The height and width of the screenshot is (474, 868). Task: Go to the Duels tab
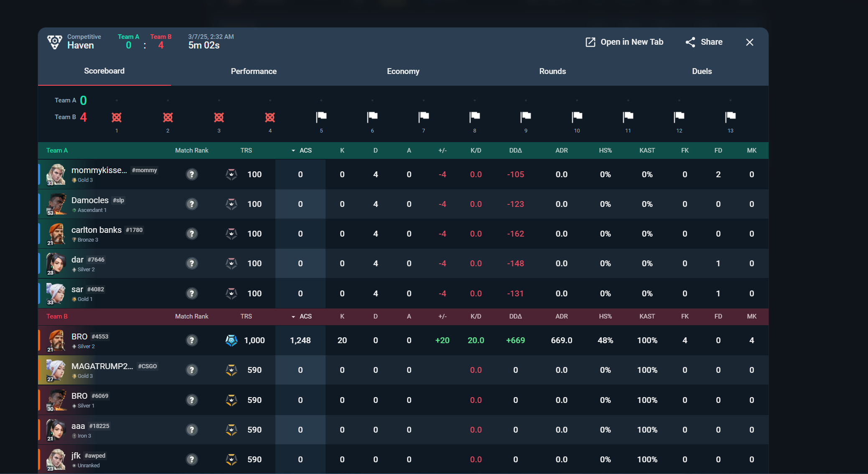tap(702, 71)
